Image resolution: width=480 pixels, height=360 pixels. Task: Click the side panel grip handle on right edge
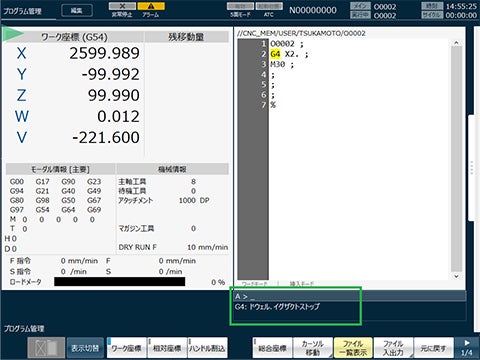pos(472,168)
